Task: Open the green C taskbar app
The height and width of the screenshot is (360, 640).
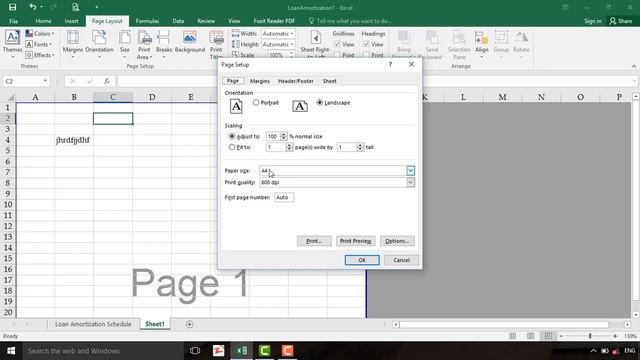Action: (264, 351)
